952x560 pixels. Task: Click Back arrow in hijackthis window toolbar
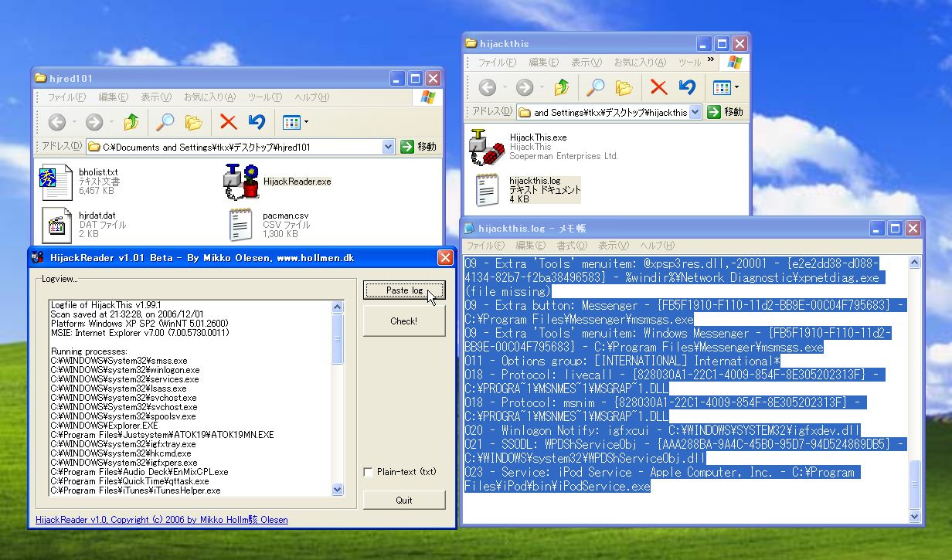coord(487,87)
